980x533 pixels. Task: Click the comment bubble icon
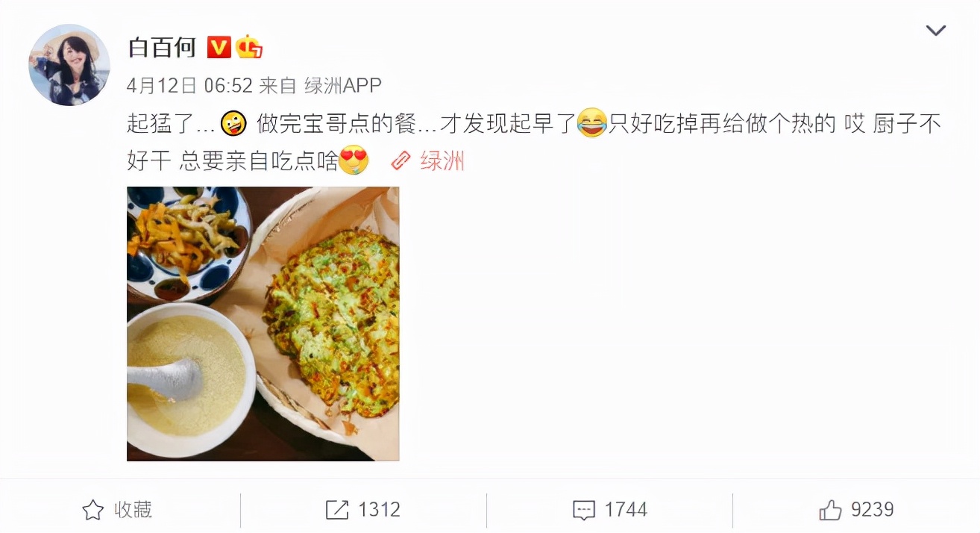pos(584,510)
